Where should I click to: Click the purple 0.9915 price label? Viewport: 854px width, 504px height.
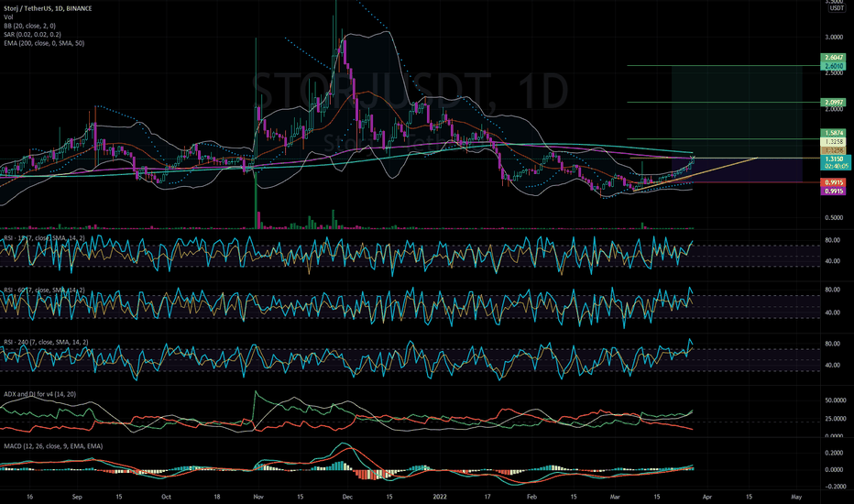coord(834,192)
